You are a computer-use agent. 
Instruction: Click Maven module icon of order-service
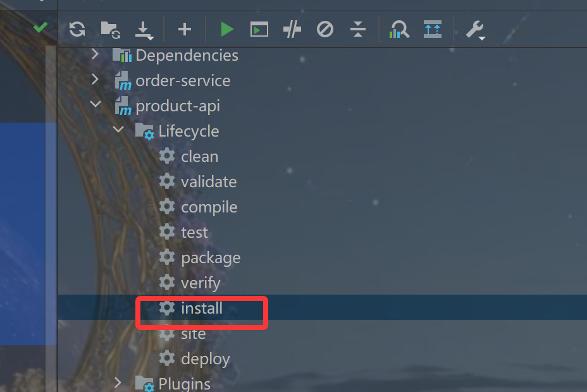coord(123,81)
